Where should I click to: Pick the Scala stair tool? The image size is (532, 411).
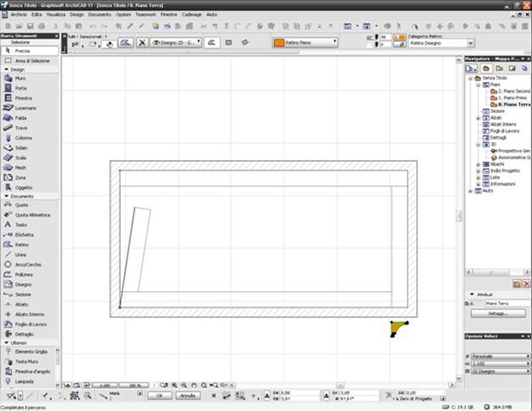pos(21,158)
